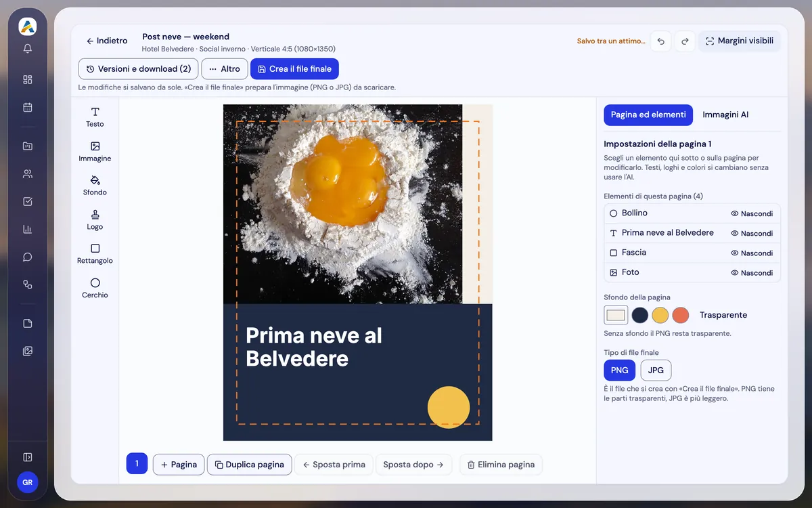Switch to the Immagini AI tab
Image resolution: width=812 pixels, height=508 pixels.
[725, 115]
